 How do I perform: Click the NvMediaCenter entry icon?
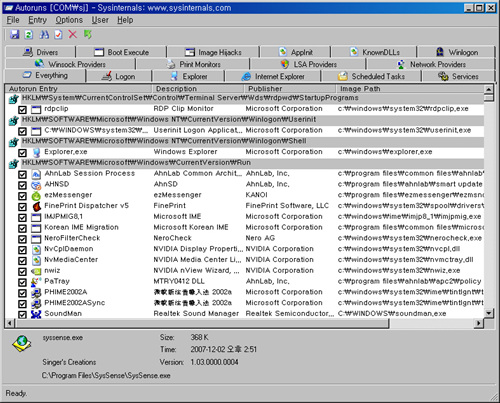[36, 260]
